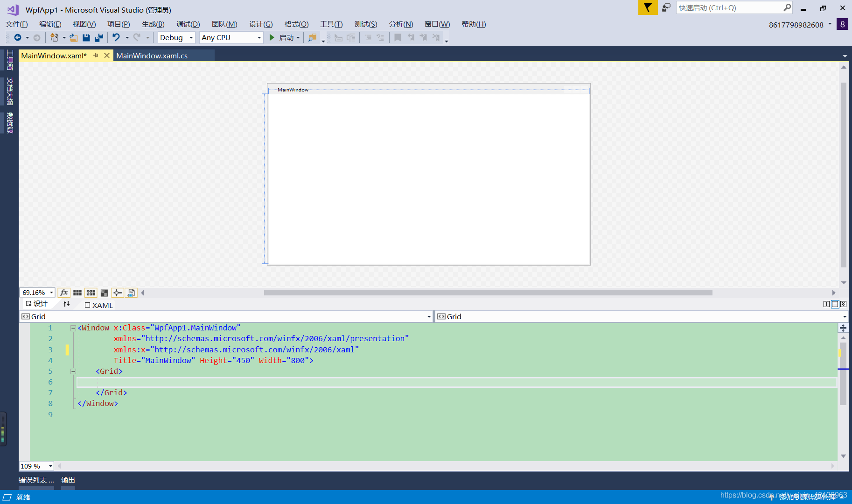The width and height of the screenshot is (852, 504).
Task: Open the 工具(T) menu
Action: 331,24
